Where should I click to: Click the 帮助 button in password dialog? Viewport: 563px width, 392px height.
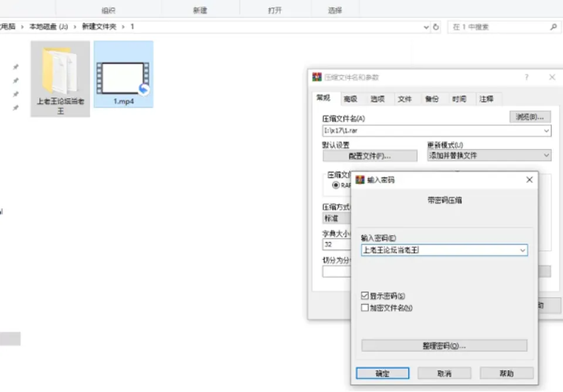[x=506, y=373]
